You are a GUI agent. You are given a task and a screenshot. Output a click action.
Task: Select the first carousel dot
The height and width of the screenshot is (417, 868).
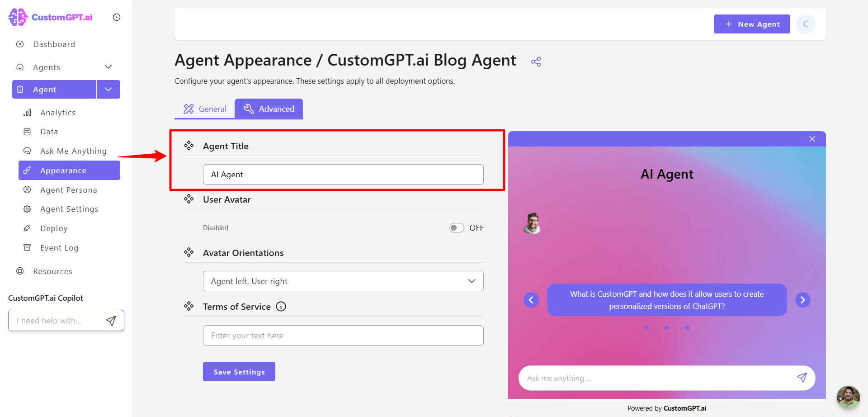646,328
